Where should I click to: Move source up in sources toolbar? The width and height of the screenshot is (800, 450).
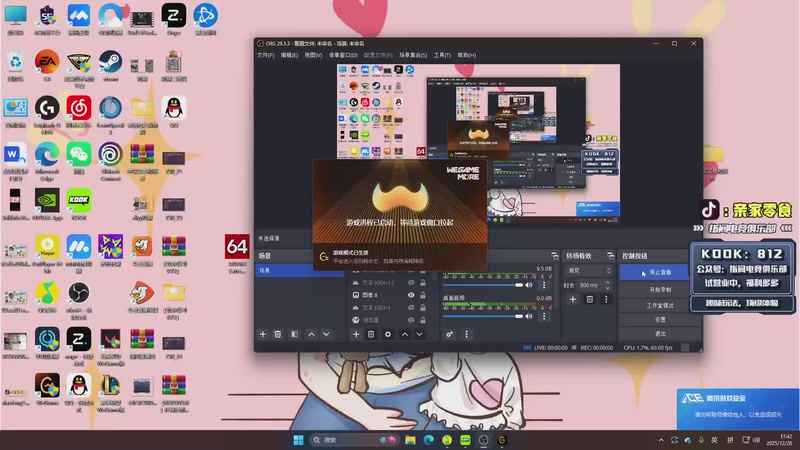click(x=405, y=334)
